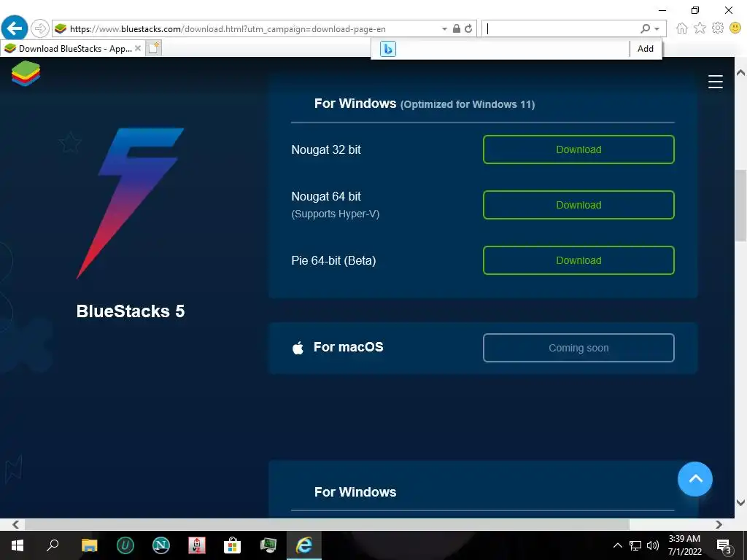Go back with the browser Back arrow
Viewport: 747px width, 560px height.
(x=15, y=28)
